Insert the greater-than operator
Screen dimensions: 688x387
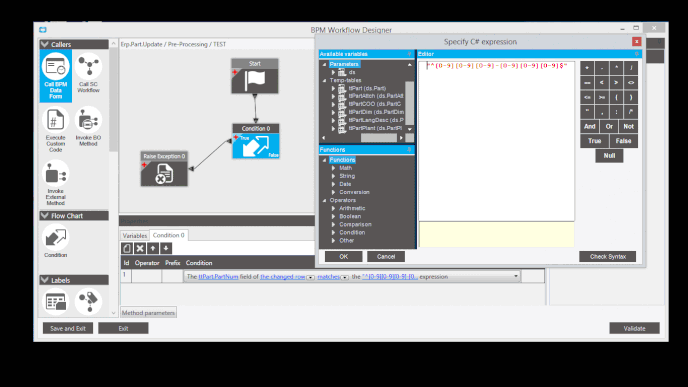point(616,82)
